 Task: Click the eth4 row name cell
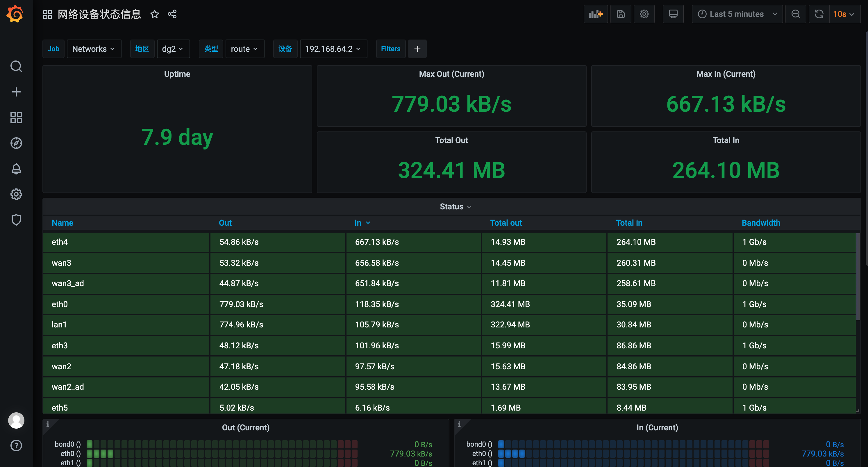[x=126, y=242]
